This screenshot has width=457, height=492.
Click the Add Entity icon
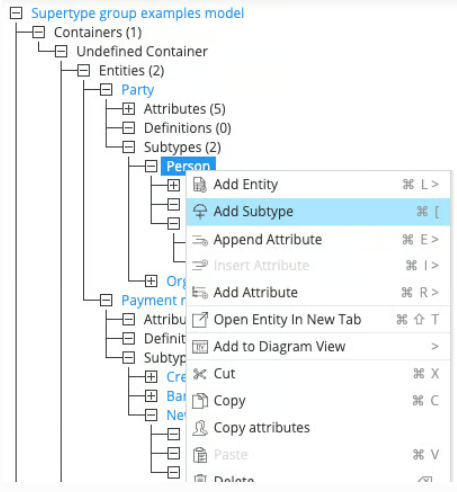200,185
